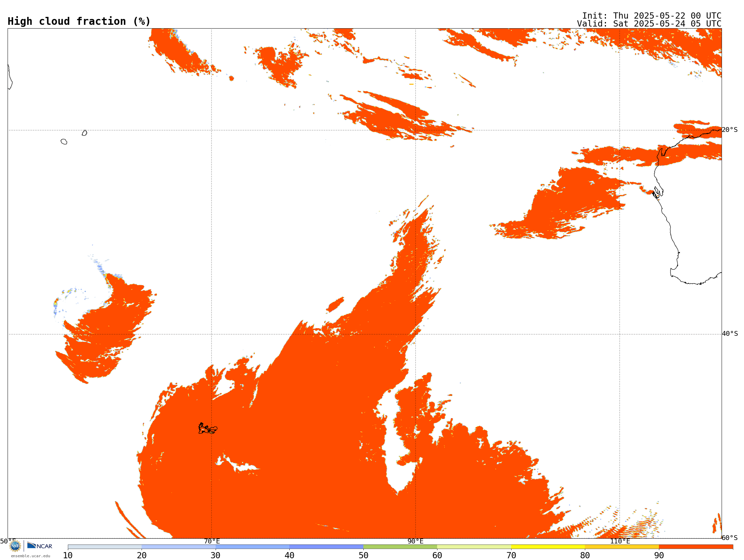Click the 70°E longitude label
This screenshot has height=560, width=744.
tap(212, 541)
